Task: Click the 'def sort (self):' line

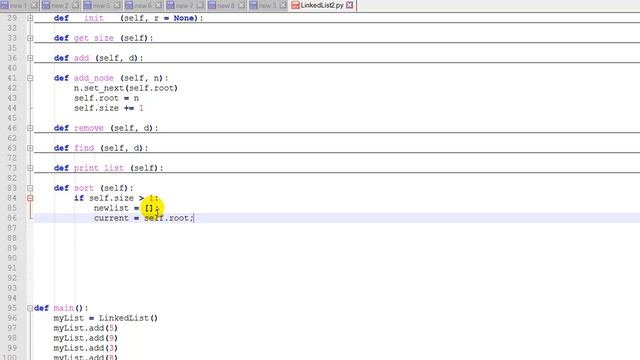Action: tap(93, 188)
